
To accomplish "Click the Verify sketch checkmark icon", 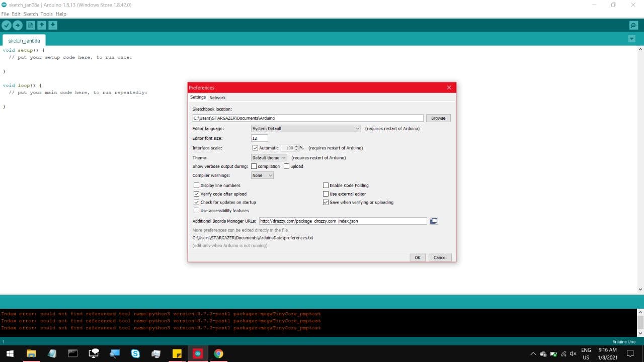I will click(7, 25).
